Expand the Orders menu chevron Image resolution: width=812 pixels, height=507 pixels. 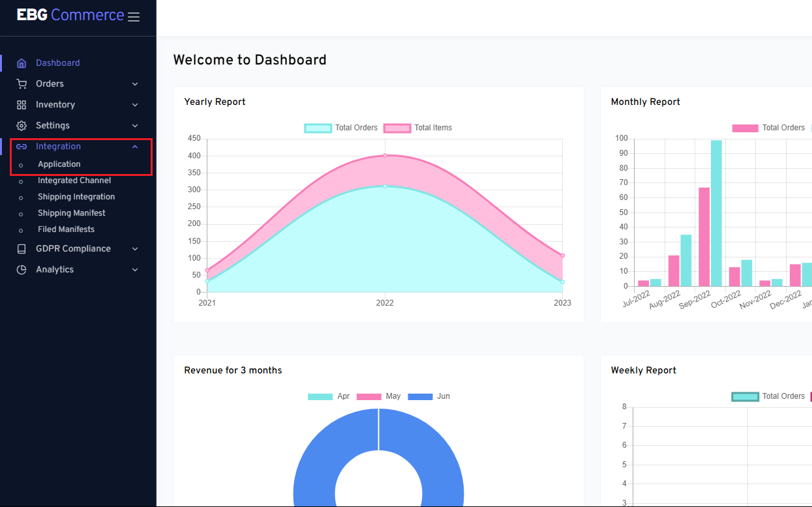(135, 84)
